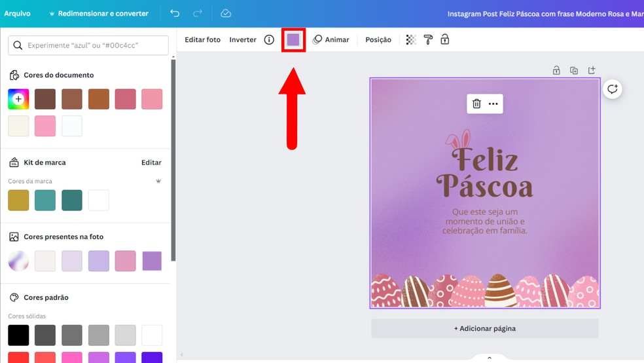Select white default color swatch
Viewport: 644px width, 363px height.
(x=152, y=335)
